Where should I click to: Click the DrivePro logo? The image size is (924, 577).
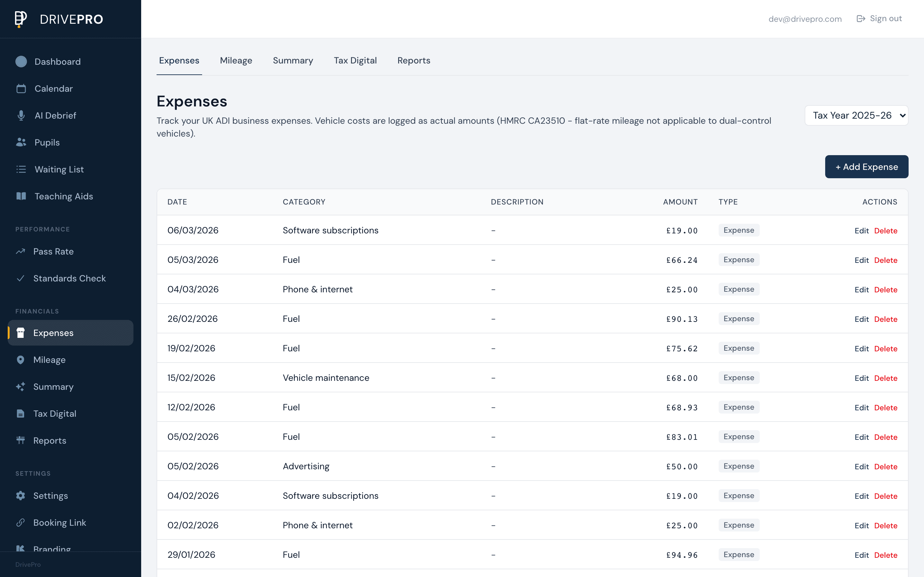[57, 19]
